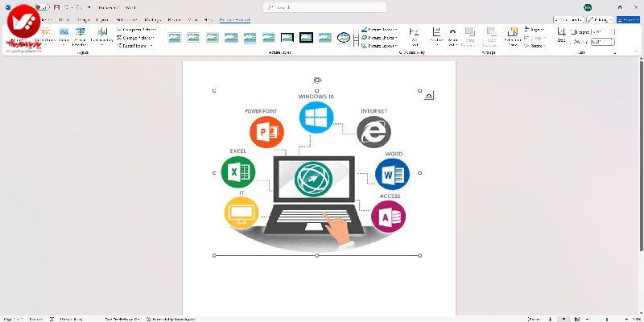This screenshot has width=644, height=322.
Task: Open the Help tab
Action: point(208,19)
